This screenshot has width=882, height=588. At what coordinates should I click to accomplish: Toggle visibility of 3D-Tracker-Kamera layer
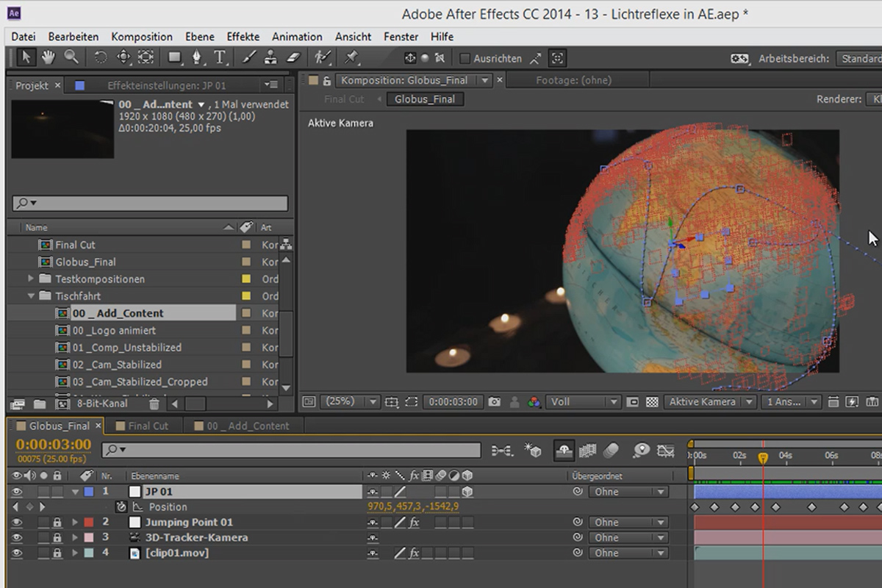[x=17, y=537]
